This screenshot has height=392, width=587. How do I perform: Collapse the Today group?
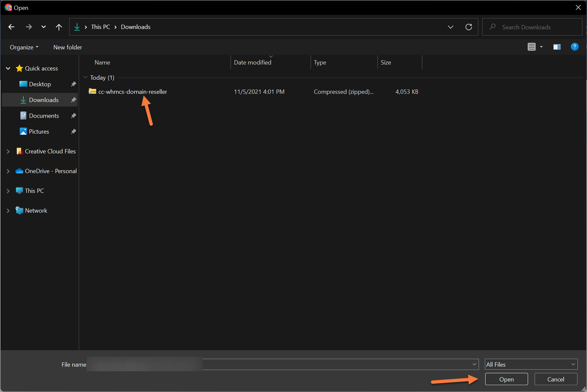[86, 78]
